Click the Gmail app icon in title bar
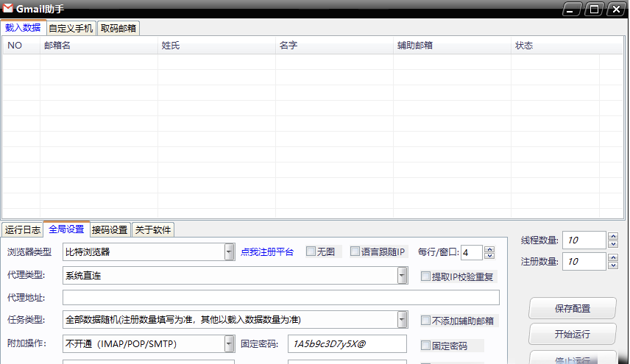Screen dimensions: 630x364 7,9
